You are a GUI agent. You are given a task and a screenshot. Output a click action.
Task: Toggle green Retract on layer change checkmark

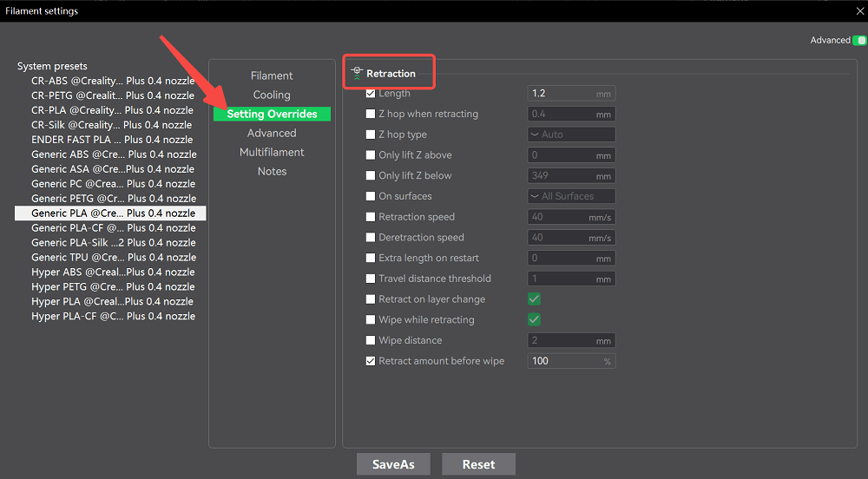point(535,299)
